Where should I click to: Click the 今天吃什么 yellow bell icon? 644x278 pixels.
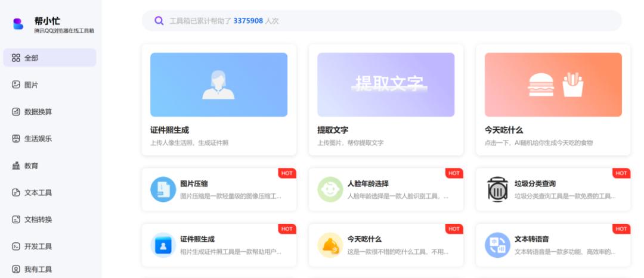[330, 245]
